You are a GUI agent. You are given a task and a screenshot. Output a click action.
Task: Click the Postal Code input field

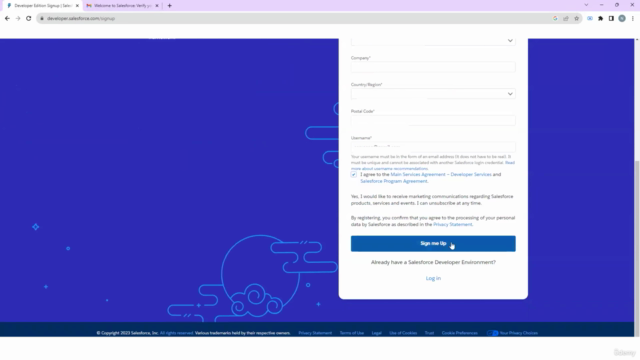tap(433, 120)
